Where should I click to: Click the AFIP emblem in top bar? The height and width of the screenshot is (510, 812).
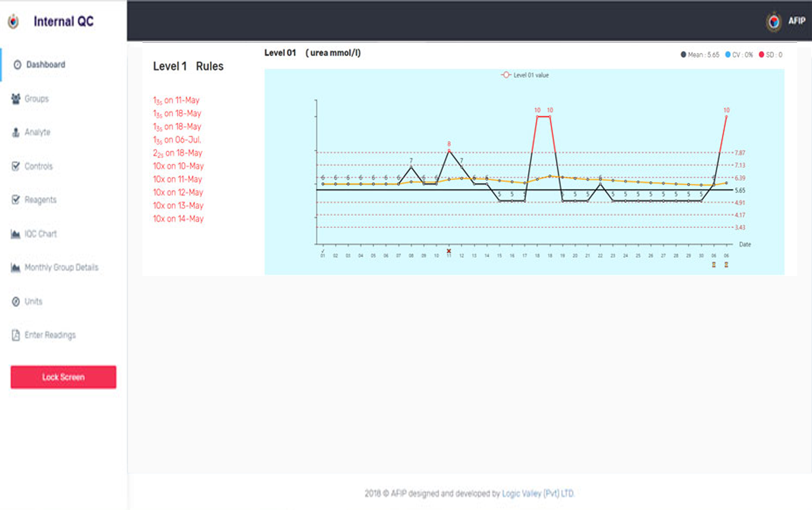[774, 21]
